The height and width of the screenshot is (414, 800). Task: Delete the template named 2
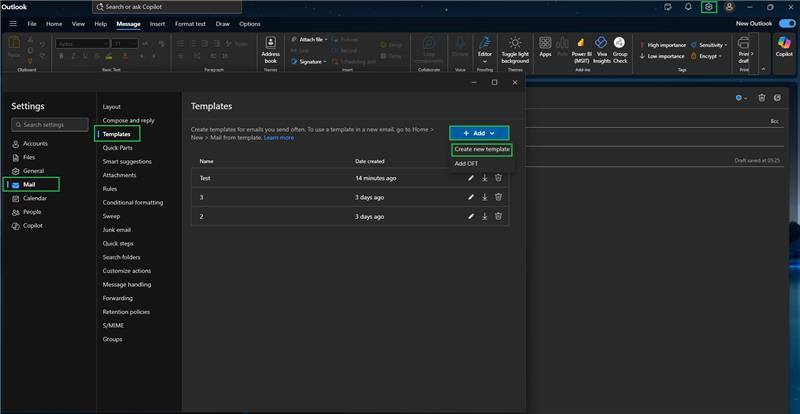pos(498,216)
